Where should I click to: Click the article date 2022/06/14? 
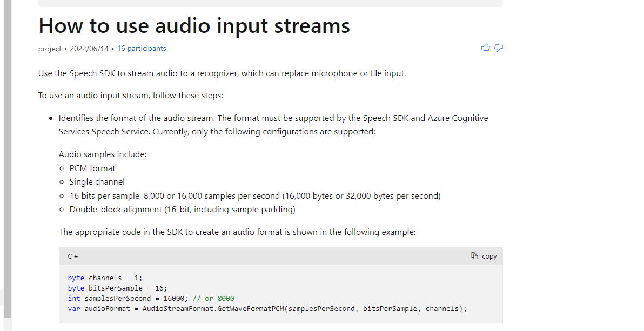89,48
